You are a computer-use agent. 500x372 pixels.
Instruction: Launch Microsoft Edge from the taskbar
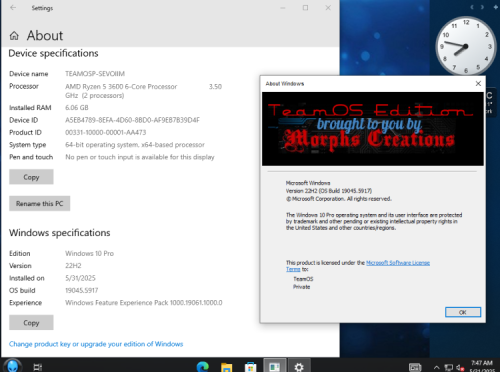click(202, 367)
